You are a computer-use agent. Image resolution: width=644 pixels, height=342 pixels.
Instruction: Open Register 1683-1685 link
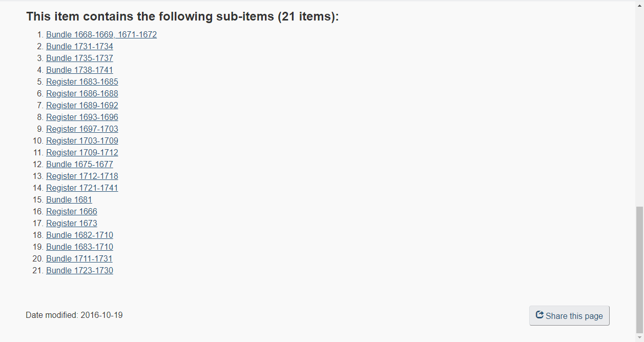(82, 82)
